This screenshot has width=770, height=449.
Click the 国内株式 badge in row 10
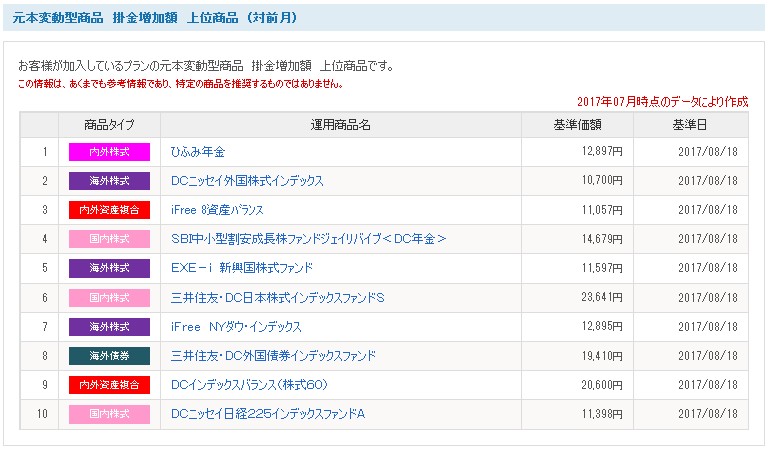(109, 414)
